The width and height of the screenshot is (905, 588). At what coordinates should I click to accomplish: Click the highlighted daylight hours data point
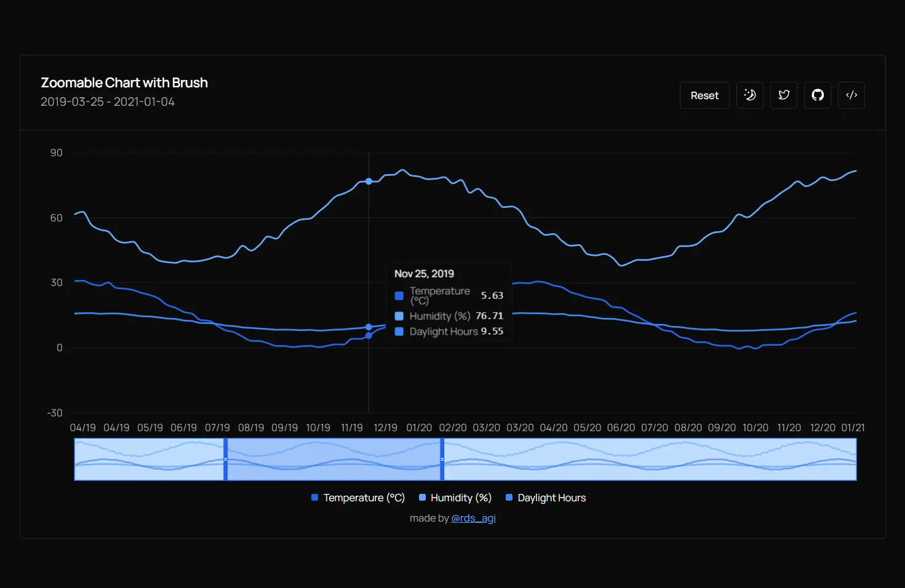click(369, 327)
